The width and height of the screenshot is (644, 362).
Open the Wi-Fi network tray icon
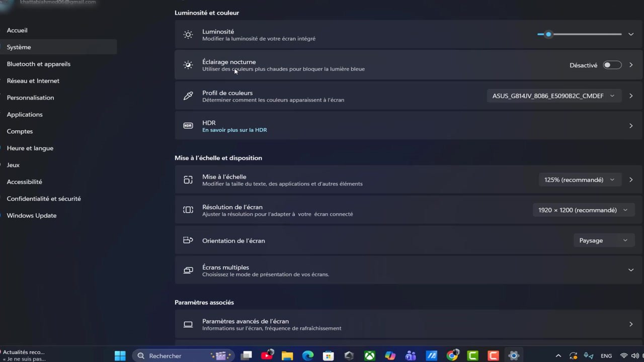click(x=624, y=355)
